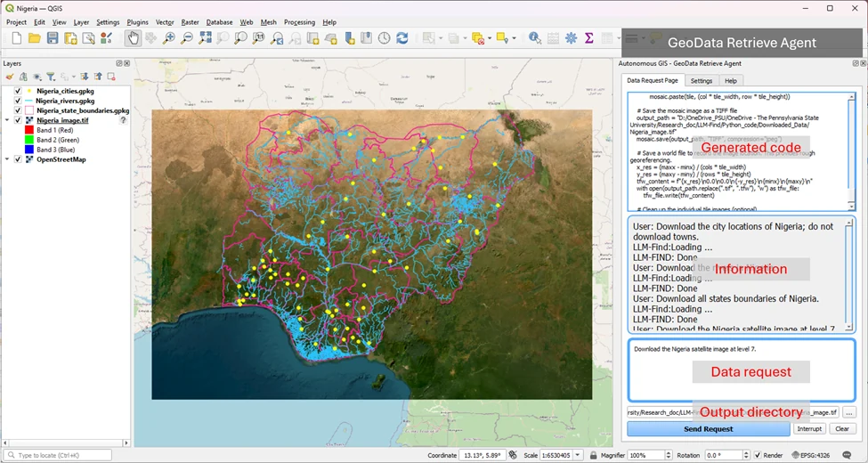Image resolution: width=868 pixels, height=463 pixels.
Task: Click the output directory browse (...) button
Action: coord(849,412)
